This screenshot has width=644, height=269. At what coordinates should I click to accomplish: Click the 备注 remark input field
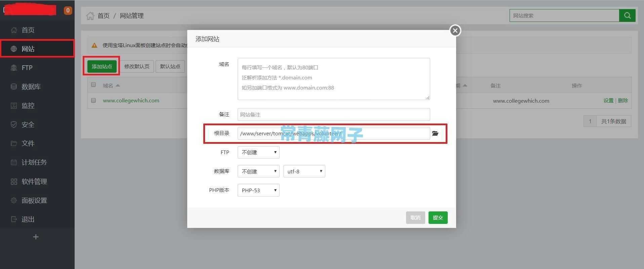pyautogui.click(x=334, y=114)
